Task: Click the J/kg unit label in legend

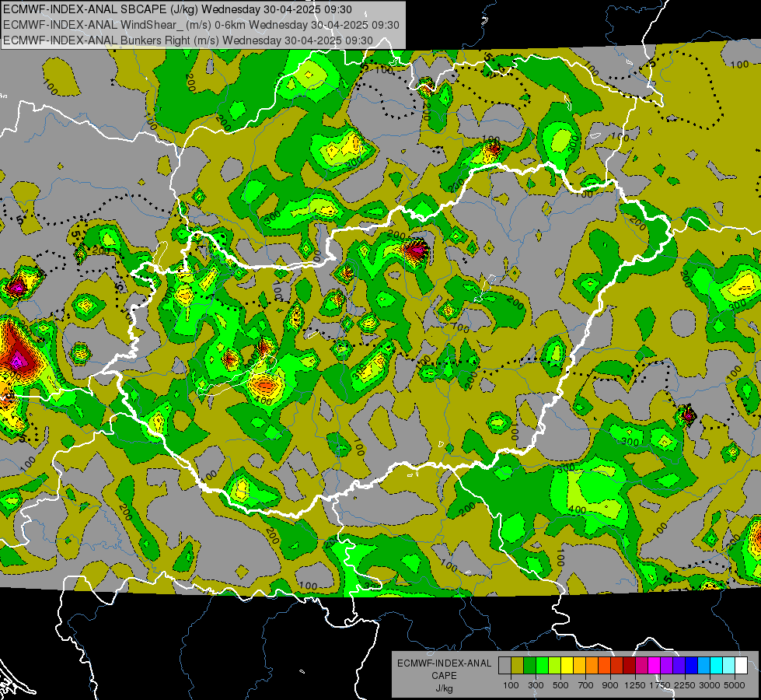Action: coord(444,688)
